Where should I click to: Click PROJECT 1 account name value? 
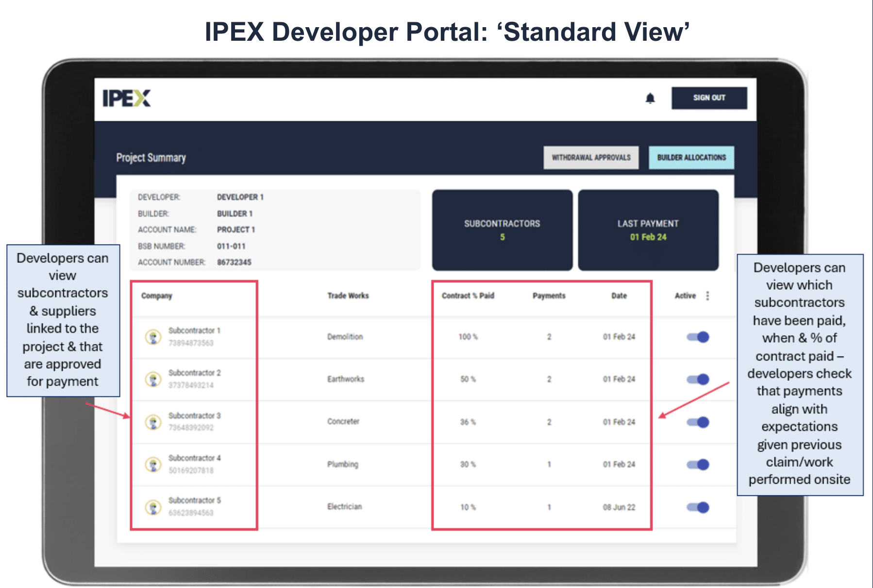(235, 229)
